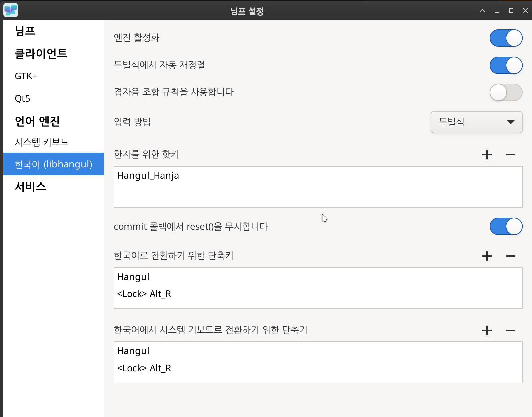Open Qt5 client settings
This screenshot has width=532, height=417.
pyautogui.click(x=54, y=98)
